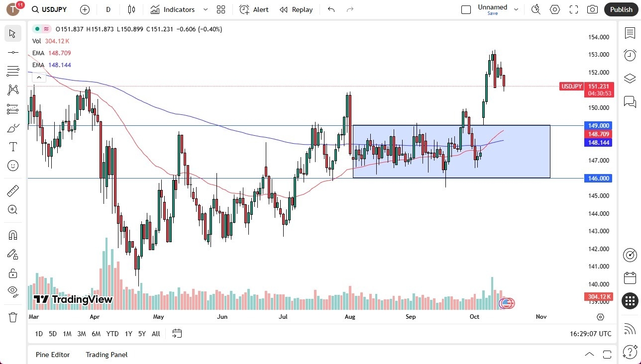Click the USDJPY symbol search field
Image resolution: width=641 pixels, height=364 pixels.
click(x=50, y=9)
